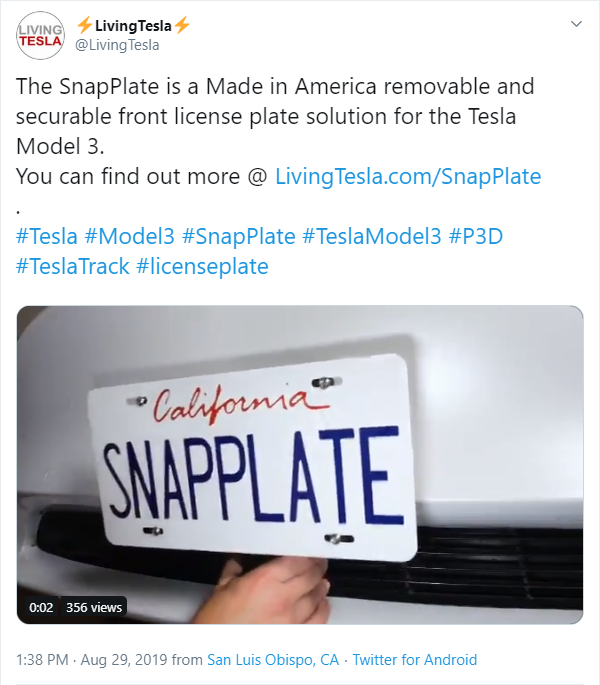Click the Twitter for Android source link
600x685 pixels.
(415, 660)
